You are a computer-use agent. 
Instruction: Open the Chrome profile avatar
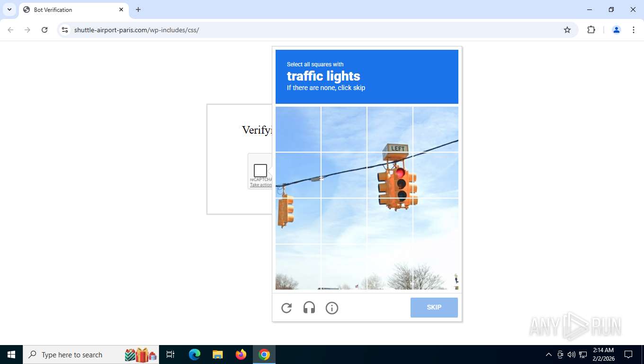point(617,30)
